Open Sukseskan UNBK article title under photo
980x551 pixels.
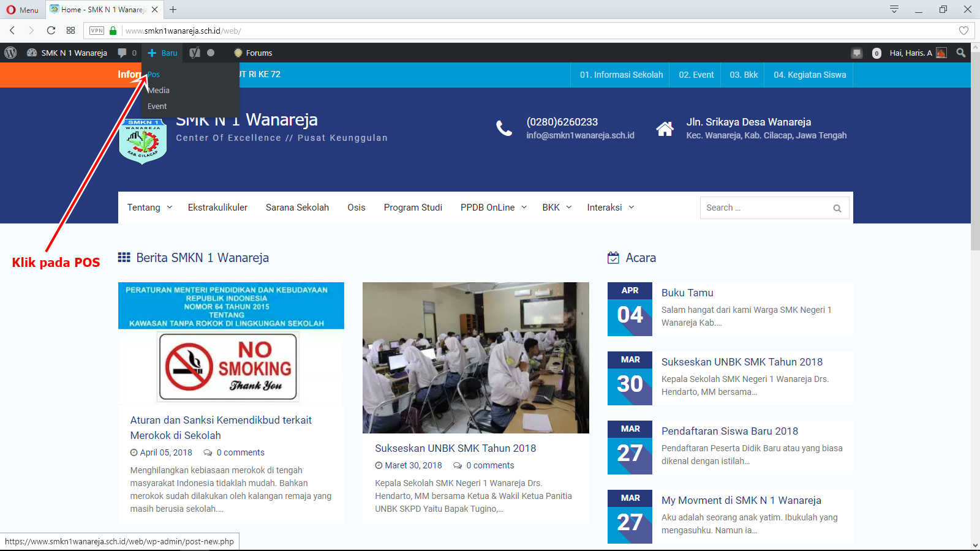point(455,448)
